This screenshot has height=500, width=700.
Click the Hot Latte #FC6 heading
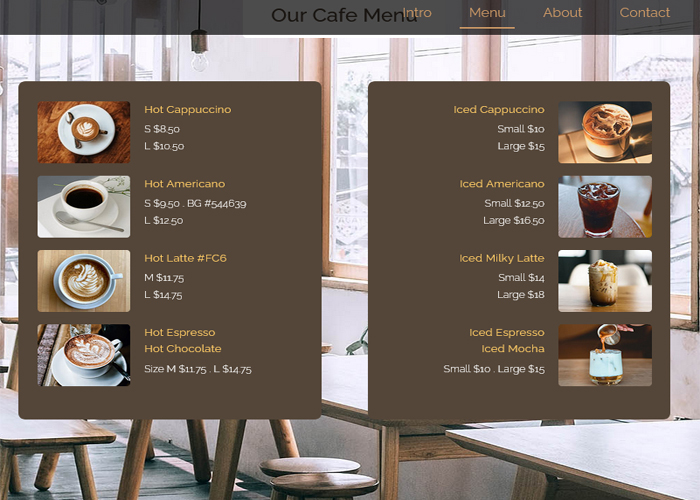tap(185, 258)
